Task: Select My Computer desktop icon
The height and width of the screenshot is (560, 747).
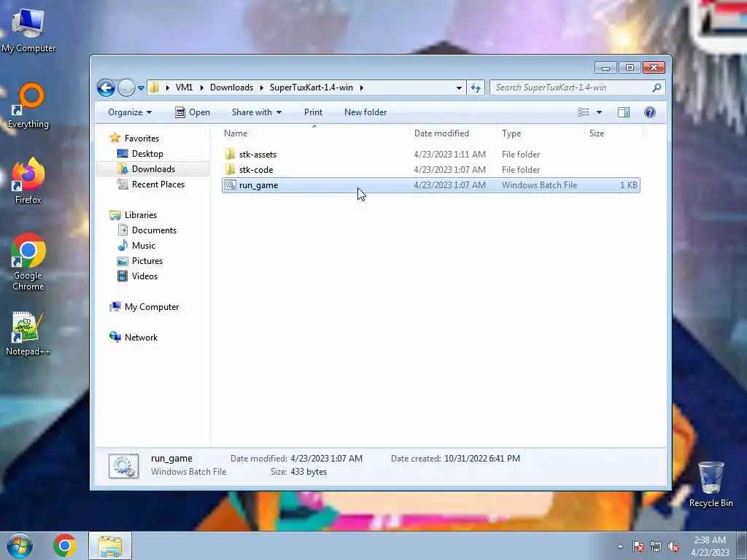Action: tap(28, 29)
